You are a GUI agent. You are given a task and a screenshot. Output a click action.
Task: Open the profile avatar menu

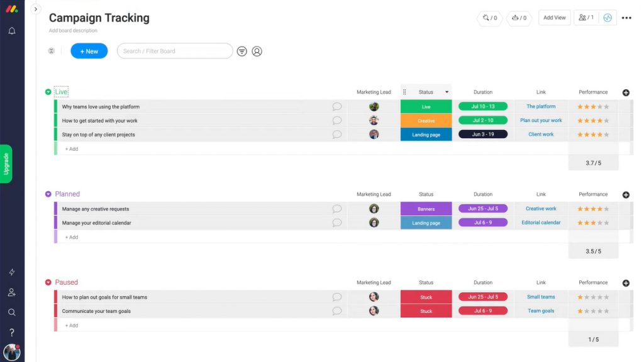tap(11, 352)
